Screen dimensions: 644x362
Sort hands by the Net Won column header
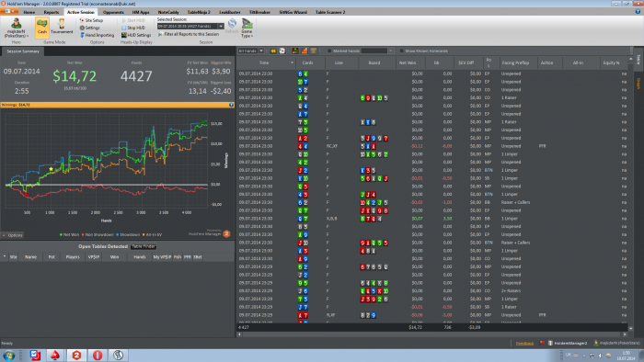(x=408, y=62)
